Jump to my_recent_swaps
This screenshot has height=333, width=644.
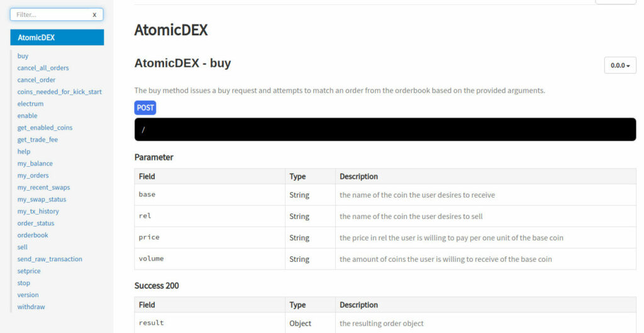43,187
